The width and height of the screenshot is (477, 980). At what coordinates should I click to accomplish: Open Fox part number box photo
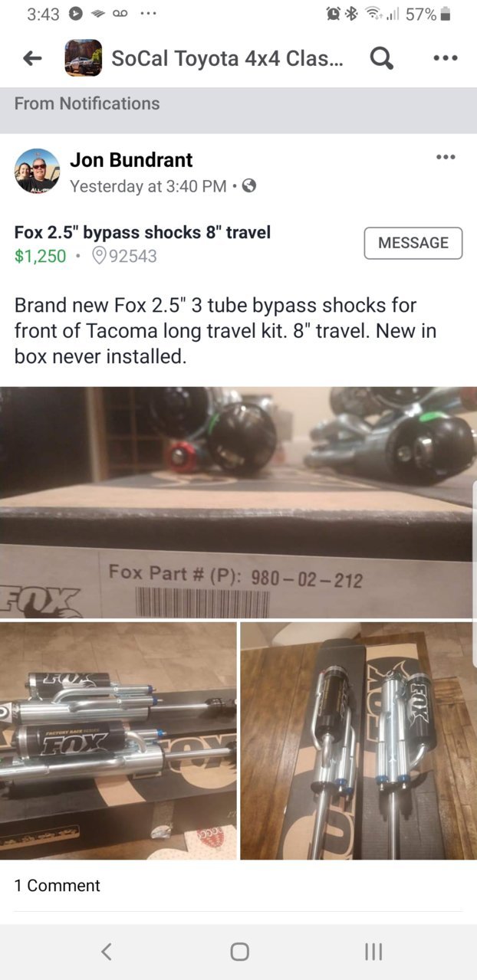coord(237,503)
